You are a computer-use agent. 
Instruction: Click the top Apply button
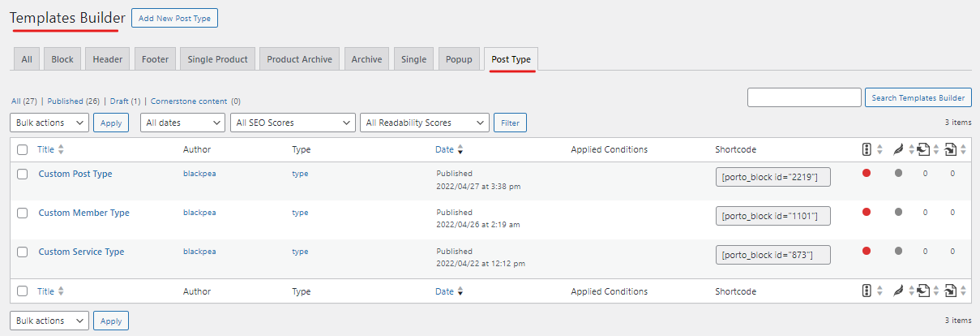click(111, 123)
